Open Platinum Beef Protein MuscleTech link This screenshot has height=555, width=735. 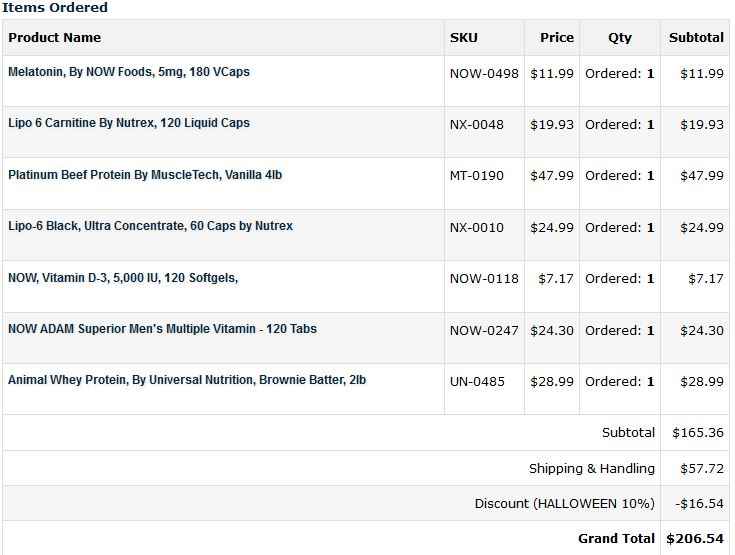click(145, 175)
